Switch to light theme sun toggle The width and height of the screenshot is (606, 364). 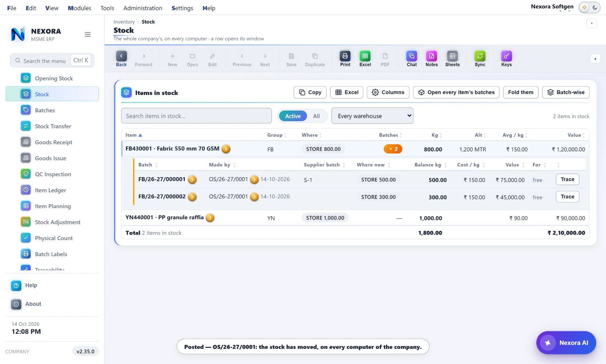pyautogui.click(x=584, y=7)
